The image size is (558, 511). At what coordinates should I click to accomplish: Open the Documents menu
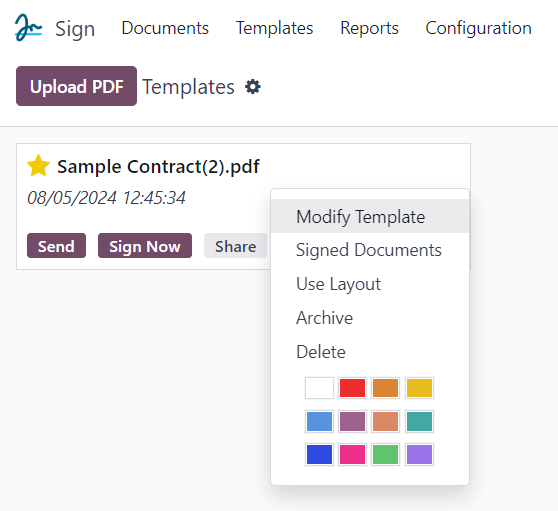[165, 28]
